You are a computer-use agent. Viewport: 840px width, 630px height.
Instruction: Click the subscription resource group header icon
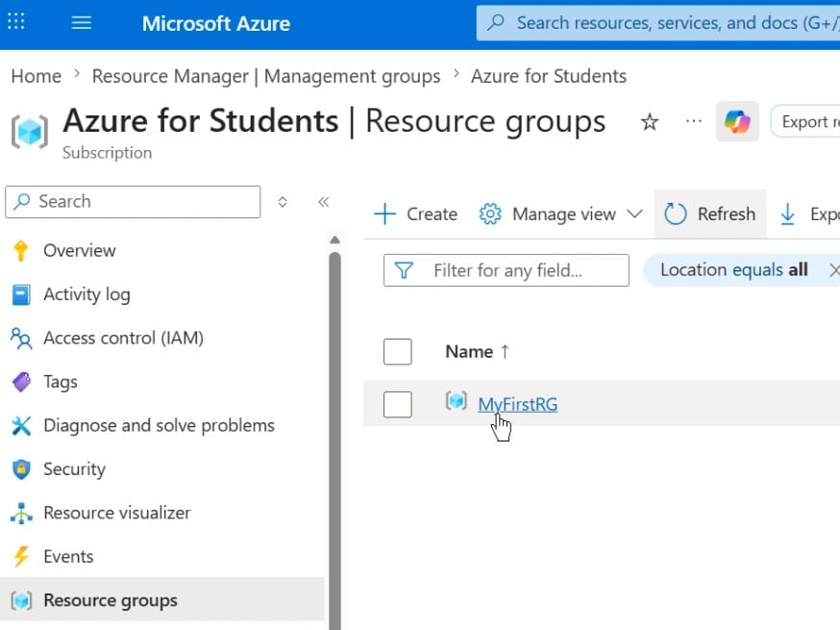30,132
